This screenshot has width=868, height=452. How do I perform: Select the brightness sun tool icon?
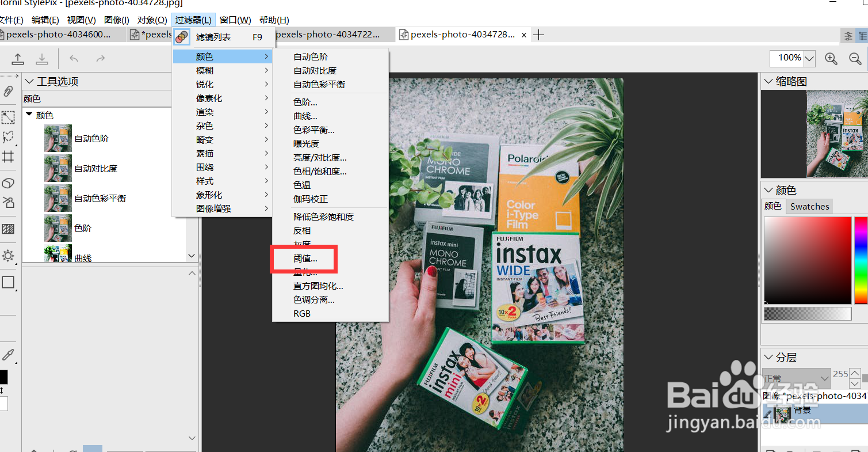tap(8, 256)
